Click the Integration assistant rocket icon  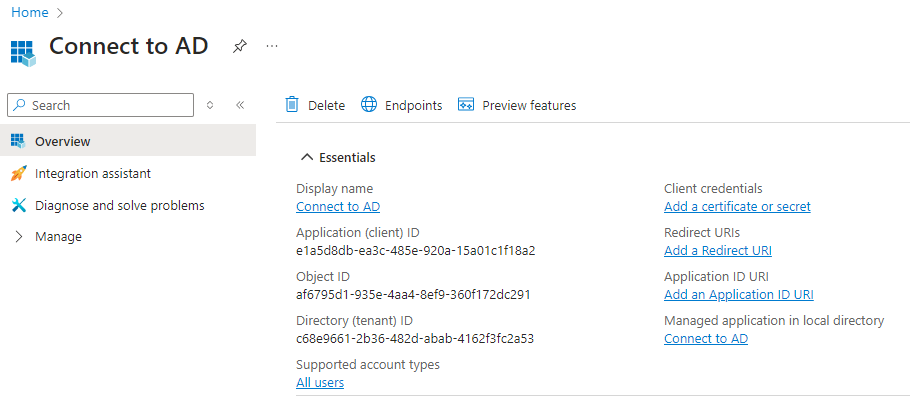point(19,173)
